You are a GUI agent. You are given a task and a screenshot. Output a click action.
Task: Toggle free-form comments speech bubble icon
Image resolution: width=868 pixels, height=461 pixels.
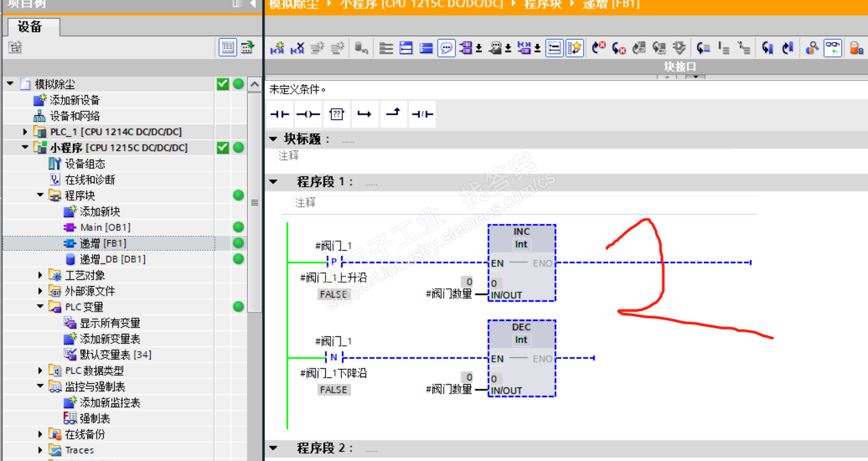pyautogui.click(x=447, y=48)
